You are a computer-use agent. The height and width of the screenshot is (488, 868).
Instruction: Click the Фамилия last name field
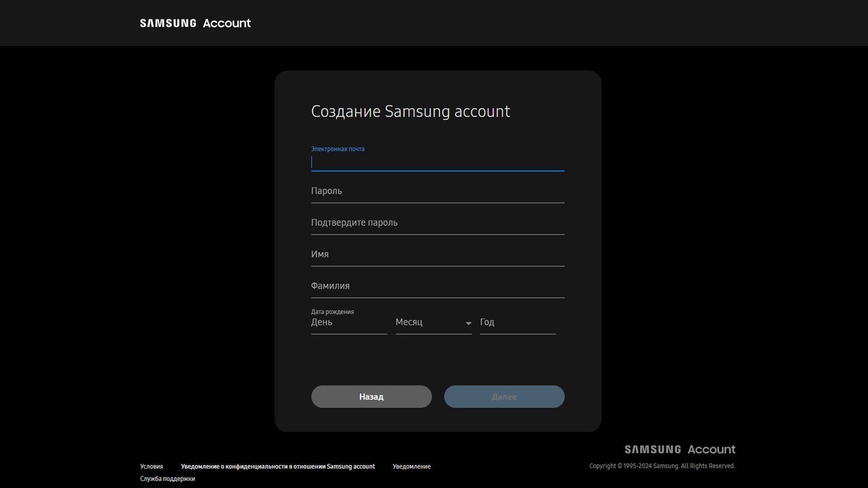pyautogui.click(x=438, y=286)
